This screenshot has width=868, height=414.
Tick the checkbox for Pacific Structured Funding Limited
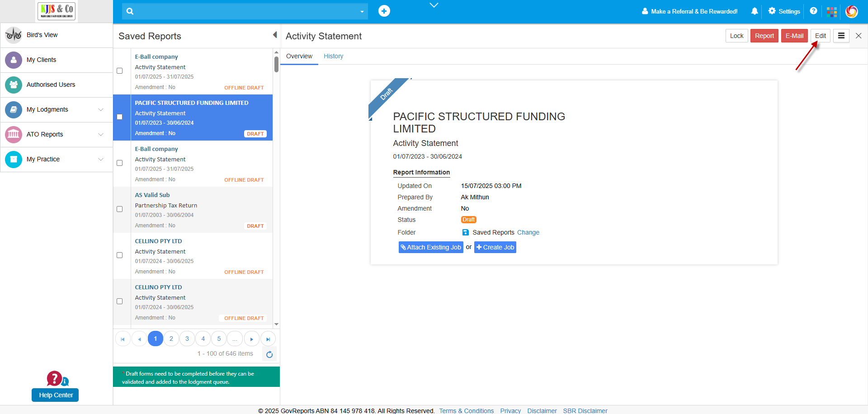click(120, 117)
